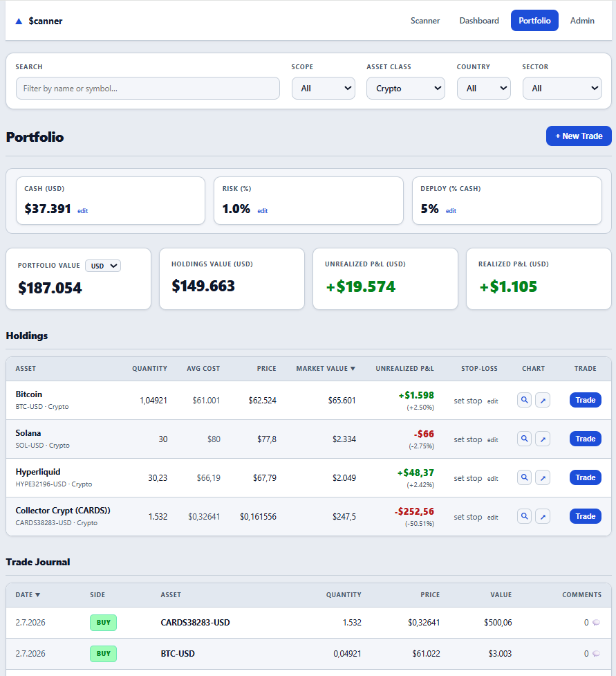Click Trade button for Collector Crypt
Image resolution: width=616 pixels, height=676 pixels.
tap(586, 516)
